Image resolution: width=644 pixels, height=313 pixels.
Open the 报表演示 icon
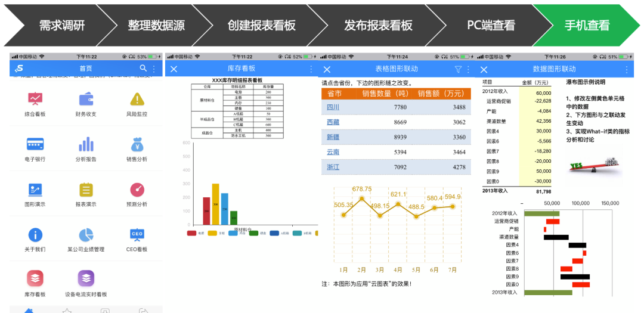coord(86,190)
